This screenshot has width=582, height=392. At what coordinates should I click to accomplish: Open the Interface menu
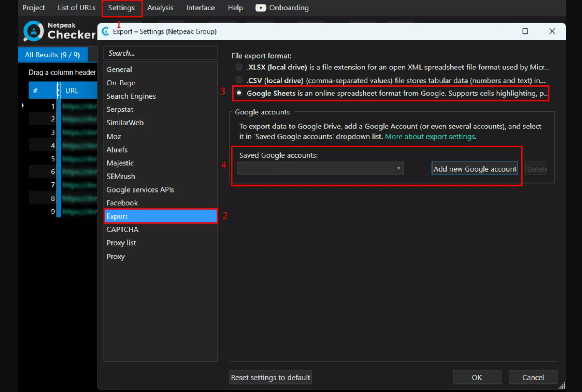(x=200, y=7)
